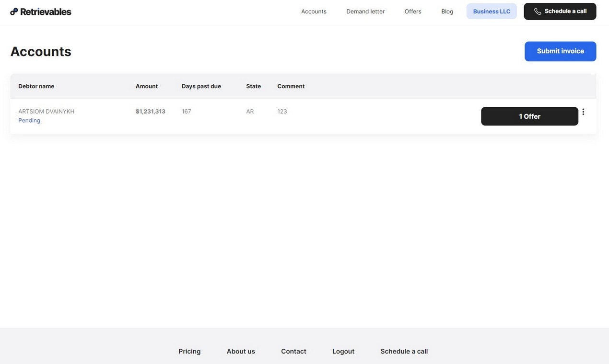Screen dimensions: 609x364
Task: Click the phone icon in Schedule a call
Action: tap(538, 11)
